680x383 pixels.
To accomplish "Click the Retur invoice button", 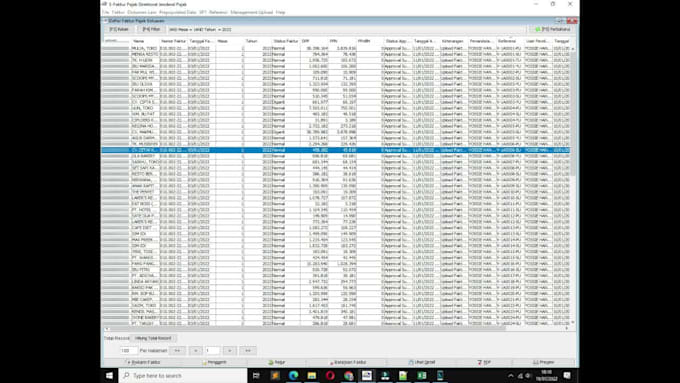I will [x=276, y=362].
